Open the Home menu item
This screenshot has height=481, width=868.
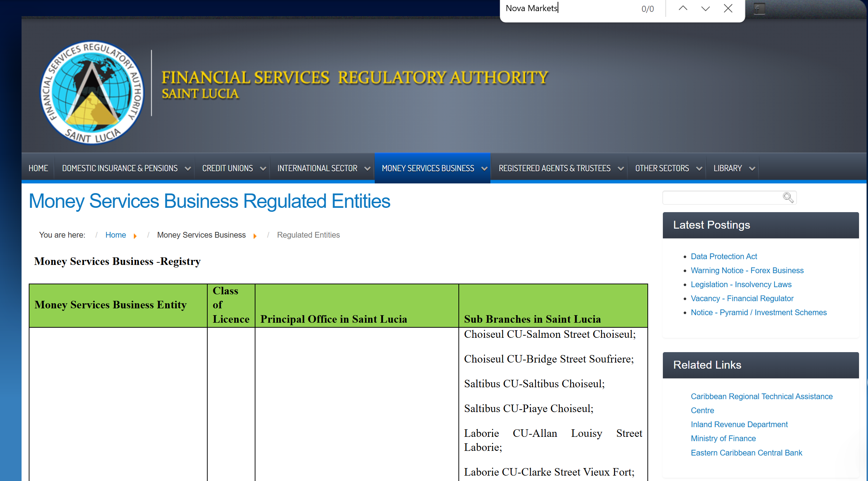pos(38,168)
